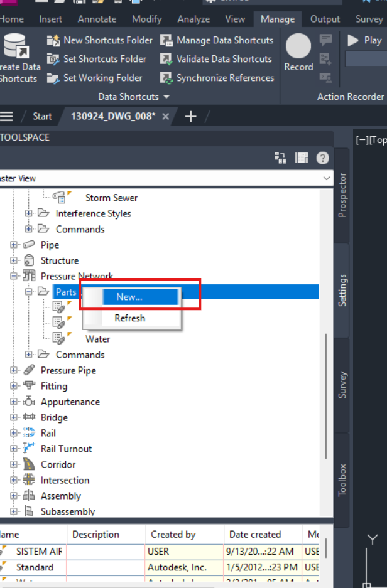The image size is (387, 588).
Task: Play the recorded action macro
Action: [x=364, y=40]
